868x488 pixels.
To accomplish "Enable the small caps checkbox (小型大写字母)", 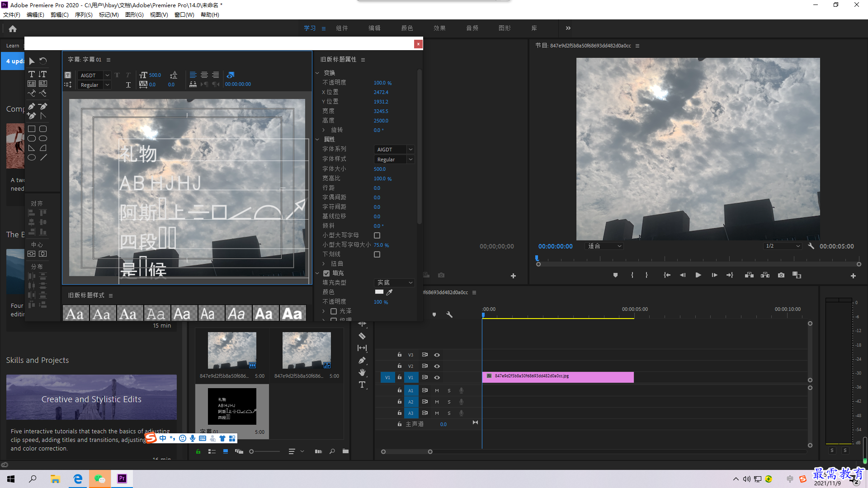I will (x=377, y=235).
